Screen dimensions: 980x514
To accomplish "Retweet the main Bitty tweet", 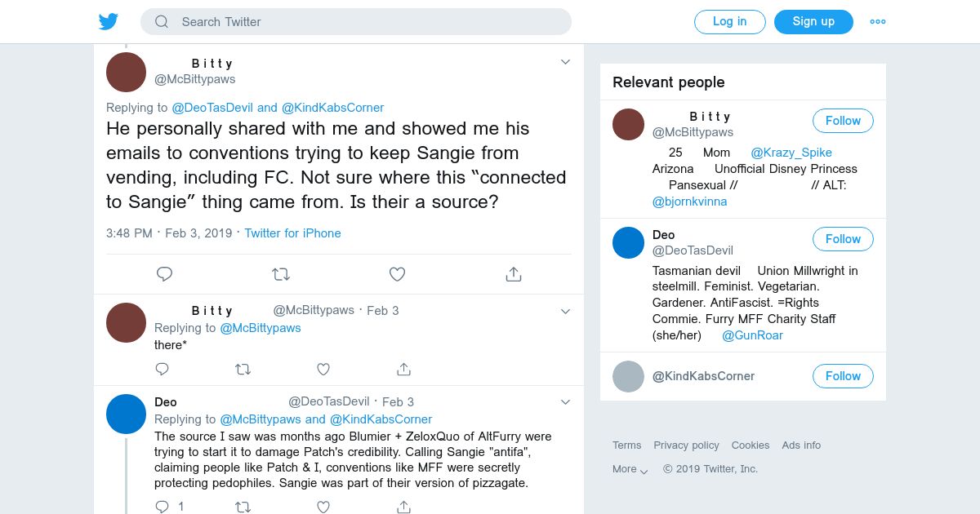I will pos(281,274).
